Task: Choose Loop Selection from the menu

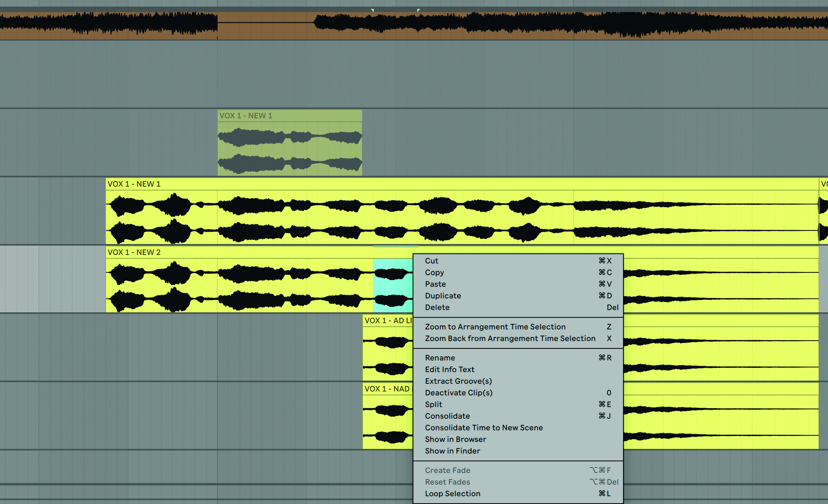Action: (518, 494)
